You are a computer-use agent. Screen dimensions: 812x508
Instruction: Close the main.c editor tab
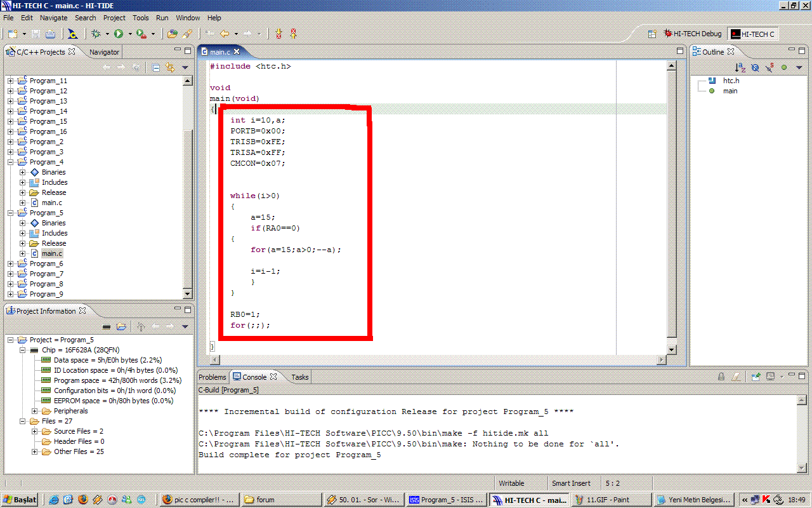(x=237, y=51)
